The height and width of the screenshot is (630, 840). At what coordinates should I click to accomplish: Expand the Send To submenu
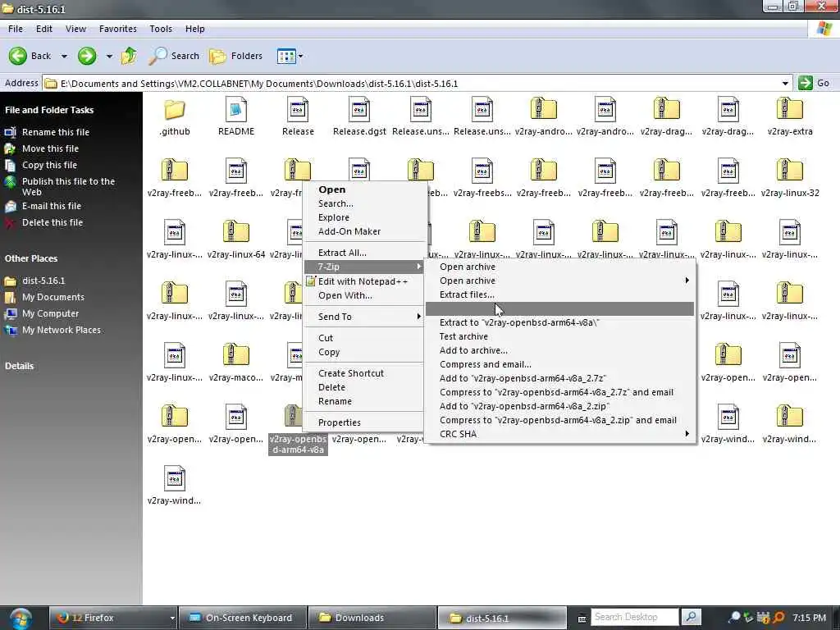[x=364, y=317]
